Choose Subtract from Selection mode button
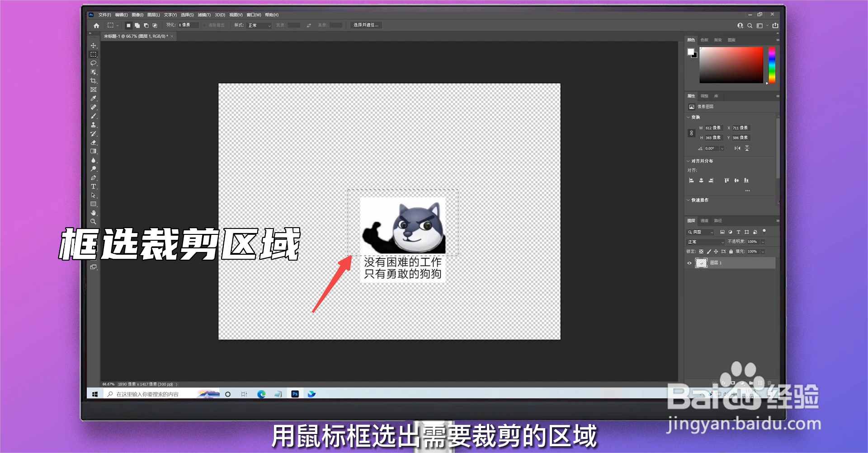 [x=146, y=25]
